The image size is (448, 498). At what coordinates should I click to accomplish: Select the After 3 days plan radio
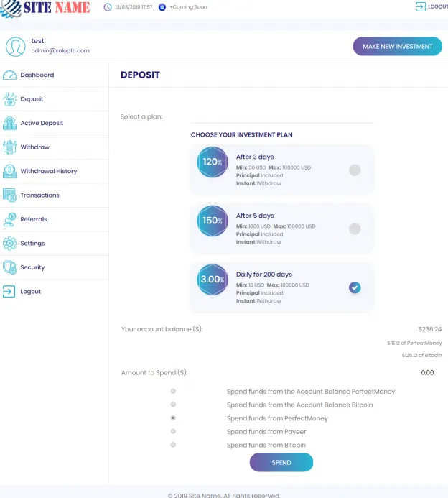(355, 170)
